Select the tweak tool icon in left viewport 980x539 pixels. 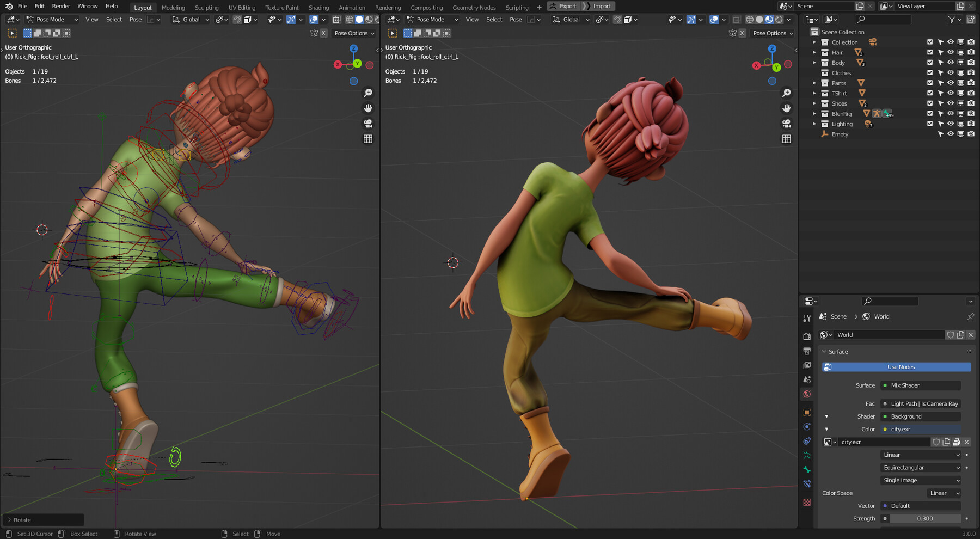coord(12,33)
